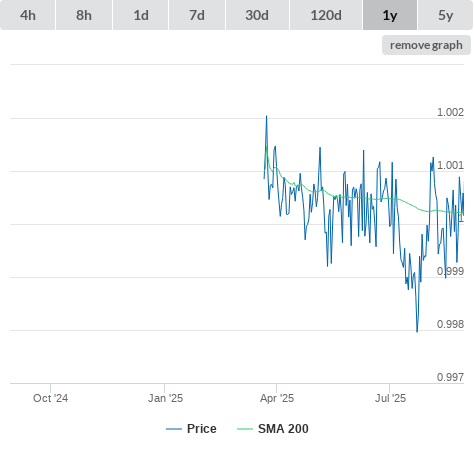
Task: Click the Apr '25 x-axis label
Action: 277,398
